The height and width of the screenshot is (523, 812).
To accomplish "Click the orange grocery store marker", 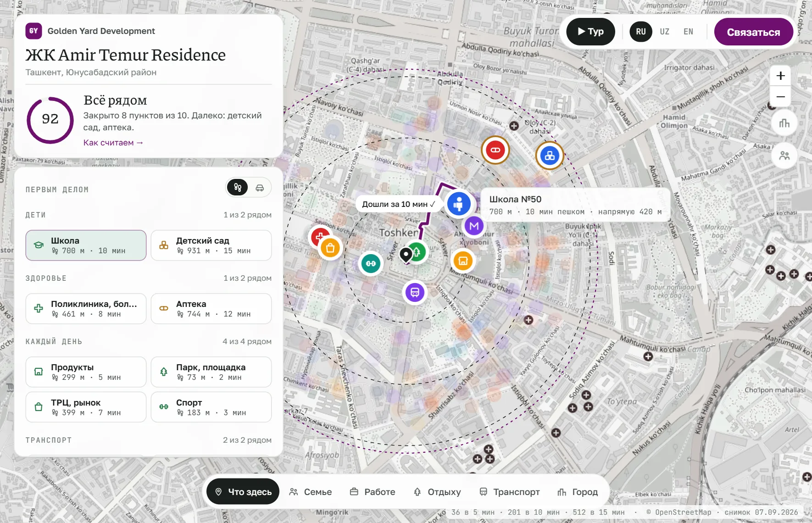I will (463, 261).
